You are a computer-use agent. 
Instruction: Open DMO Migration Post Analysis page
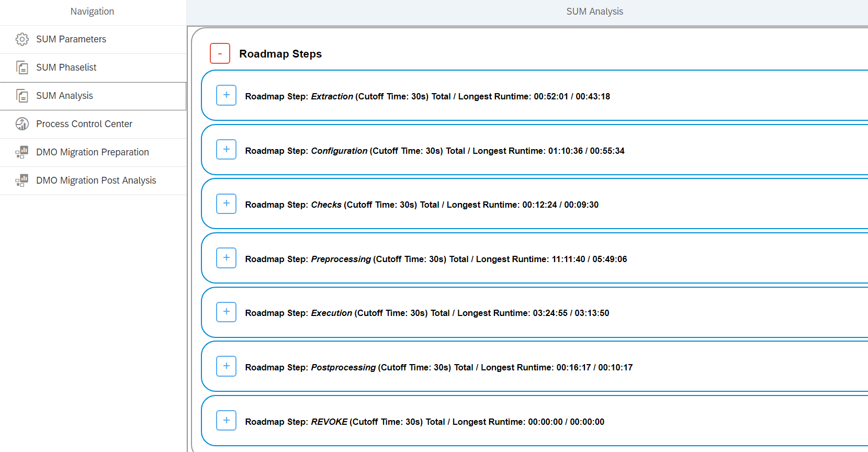pos(93,180)
